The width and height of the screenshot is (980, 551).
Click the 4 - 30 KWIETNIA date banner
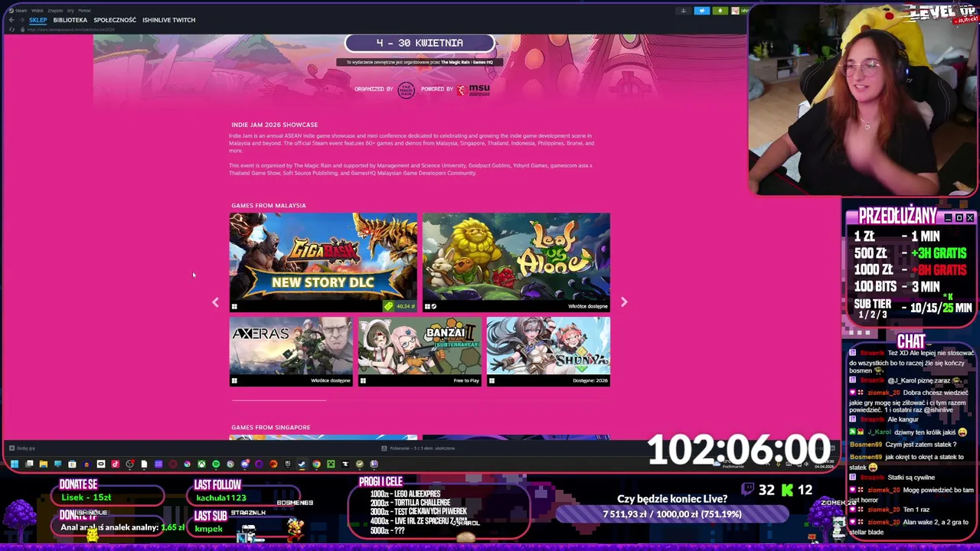click(420, 43)
